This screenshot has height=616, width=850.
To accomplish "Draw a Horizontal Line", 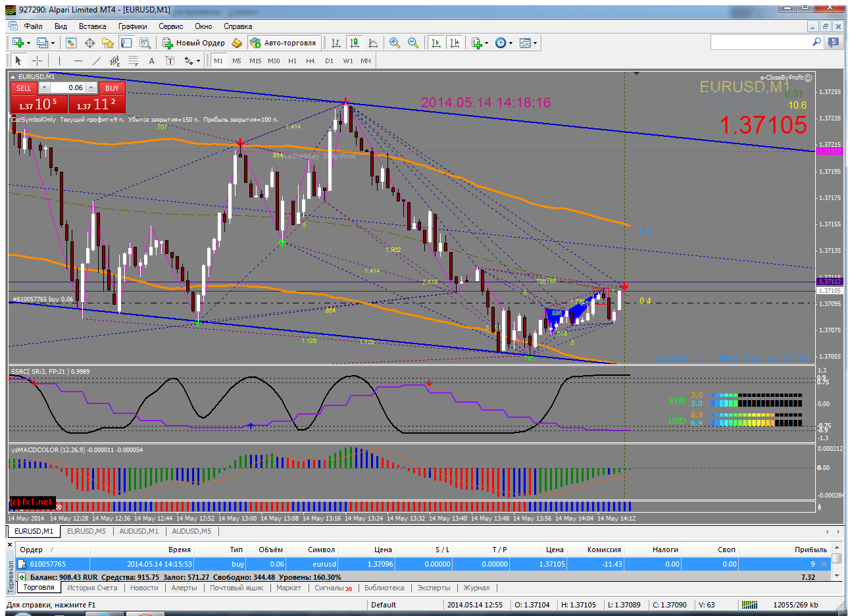I will (x=78, y=61).
